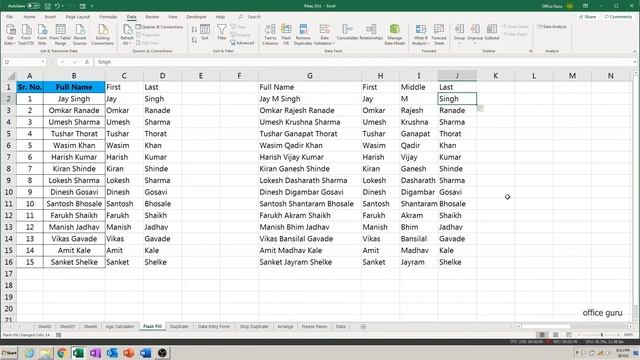Open Advanced filter options
The width and height of the screenshot is (640, 360).
tap(242, 43)
